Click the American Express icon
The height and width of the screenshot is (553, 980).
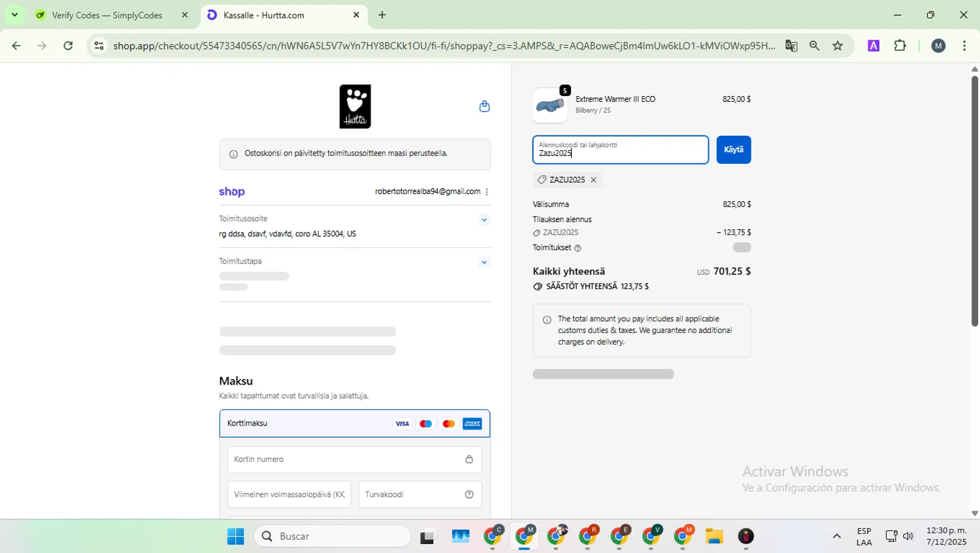point(472,424)
